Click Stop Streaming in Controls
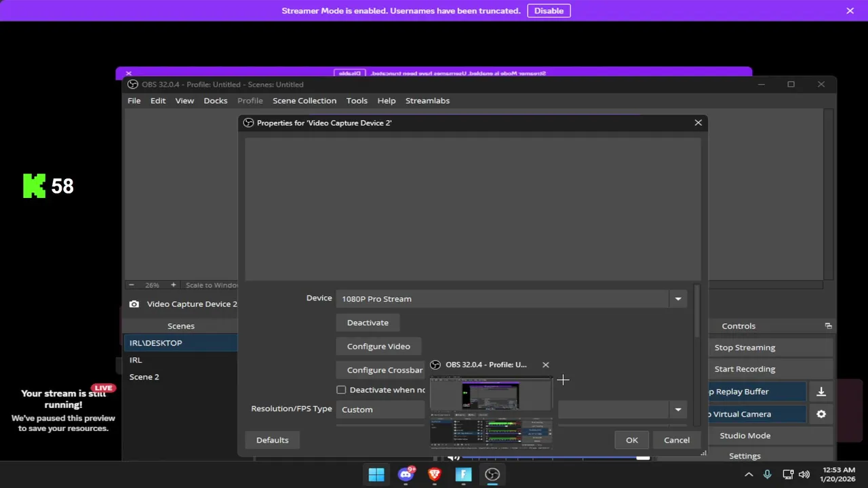The image size is (868, 488). 745,348
